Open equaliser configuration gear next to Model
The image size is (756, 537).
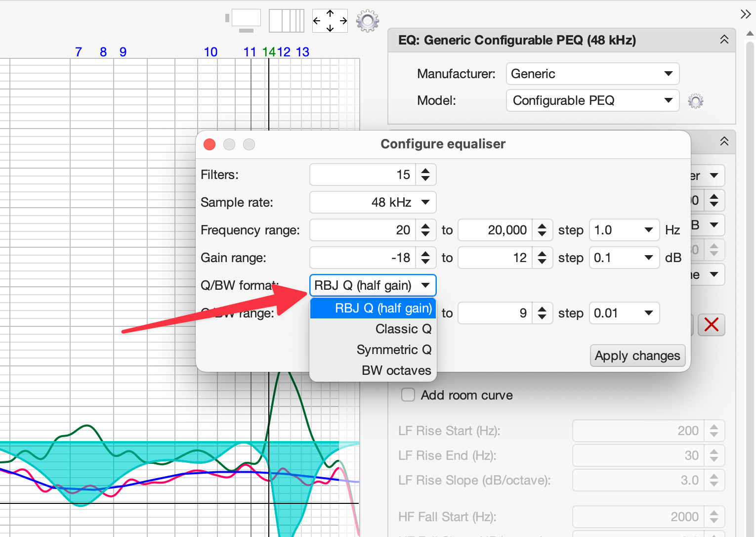pos(695,101)
